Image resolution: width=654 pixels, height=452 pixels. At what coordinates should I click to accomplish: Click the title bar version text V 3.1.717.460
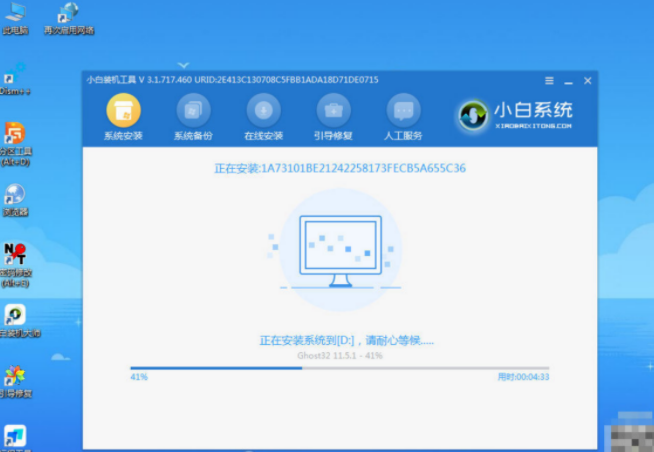pyautogui.click(x=165, y=80)
